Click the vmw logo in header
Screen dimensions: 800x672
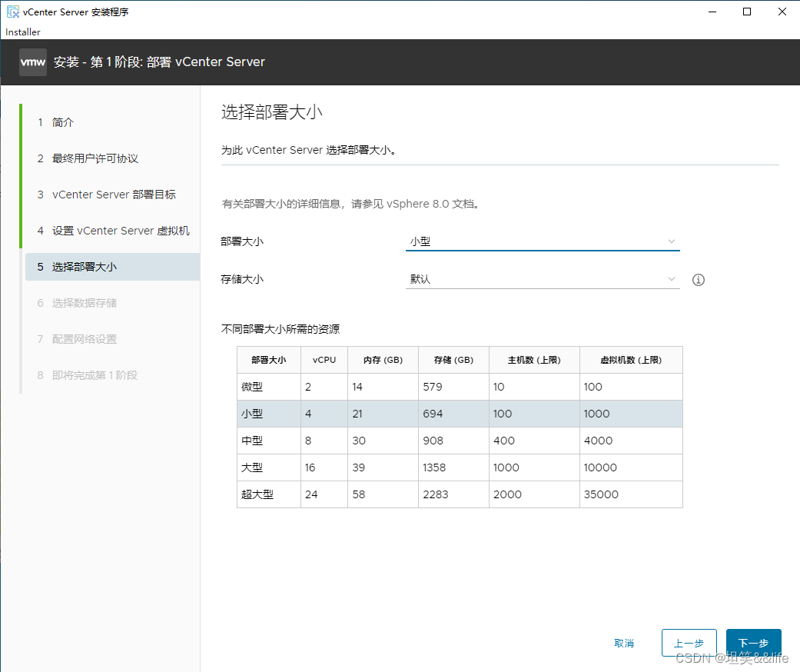33,62
